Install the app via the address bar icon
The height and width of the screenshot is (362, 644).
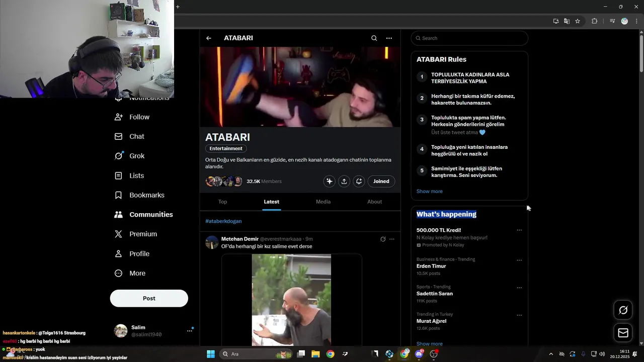[x=556, y=21]
